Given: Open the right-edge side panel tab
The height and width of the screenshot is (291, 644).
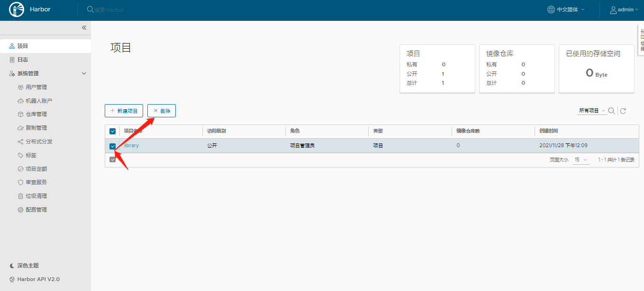Looking at the screenshot, I should pyautogui.click(x=641, y=40).
